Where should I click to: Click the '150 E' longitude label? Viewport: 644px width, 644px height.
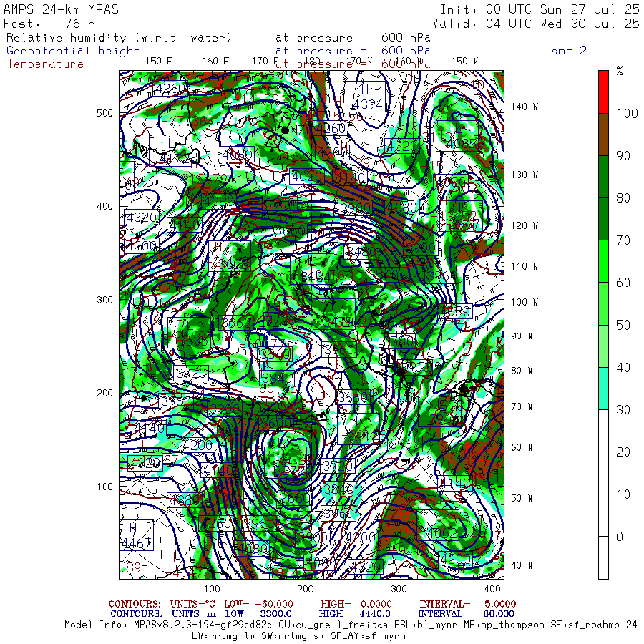(x=159, y=61)
